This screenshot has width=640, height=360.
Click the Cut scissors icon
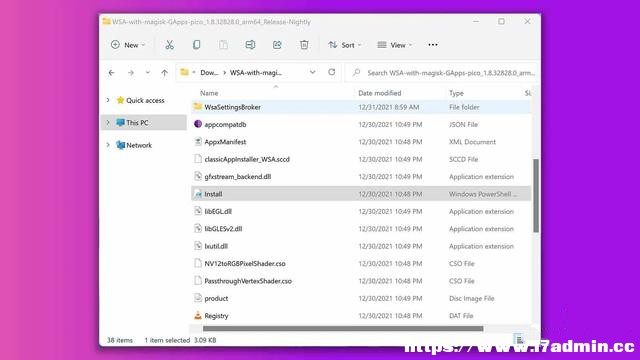coord(169,45)
